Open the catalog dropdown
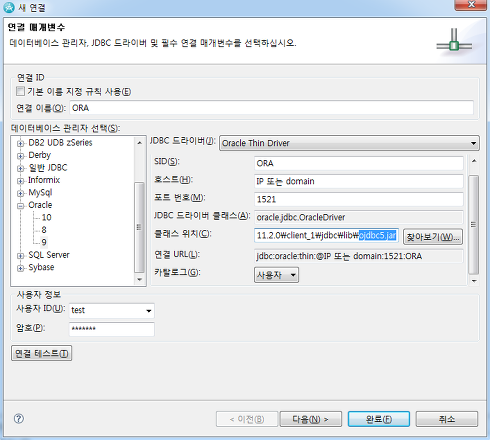Viewport: 490px width, 440px height. 276,275
